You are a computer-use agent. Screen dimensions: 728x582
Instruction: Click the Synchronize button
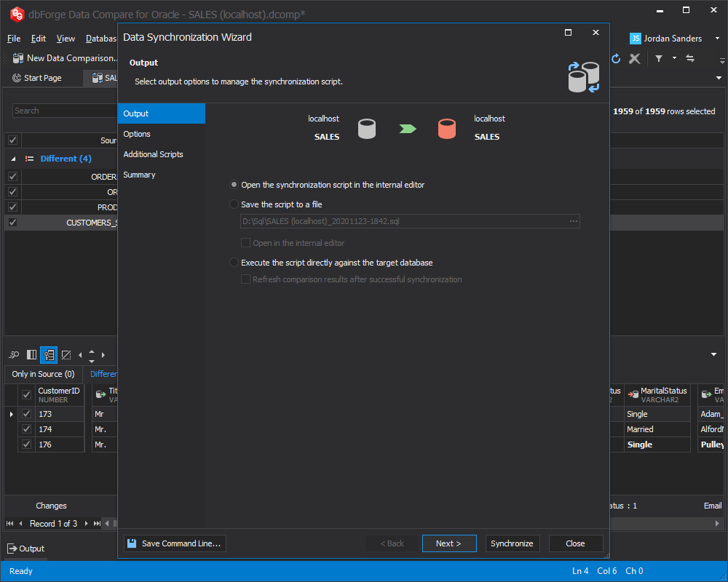click(512, 543)
